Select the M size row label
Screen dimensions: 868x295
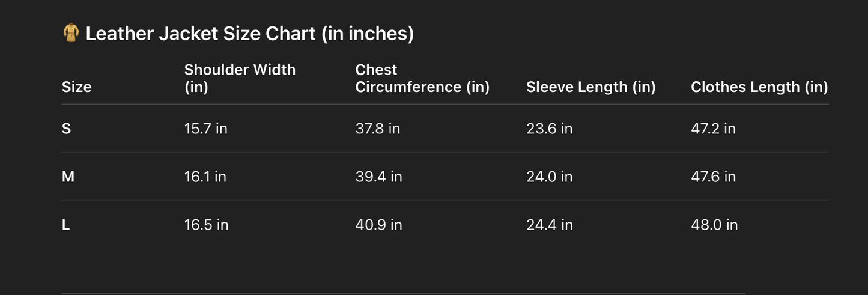pos(68,177)
